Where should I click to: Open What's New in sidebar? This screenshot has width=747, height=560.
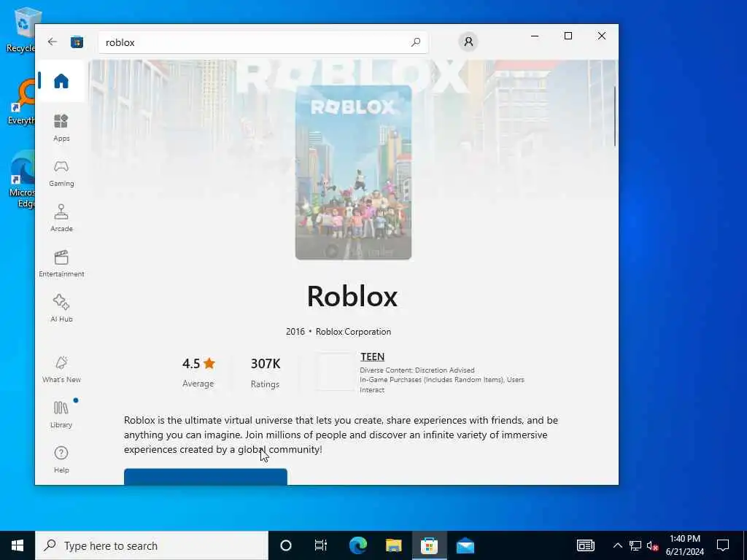(x=61, y=370)
